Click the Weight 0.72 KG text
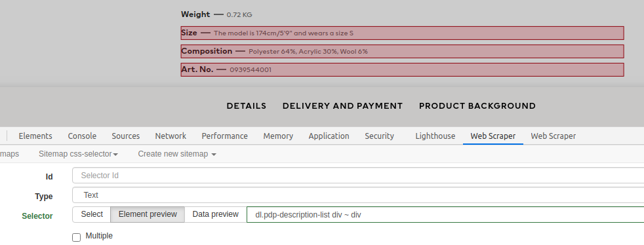644x245 pixels. (216, 14)
